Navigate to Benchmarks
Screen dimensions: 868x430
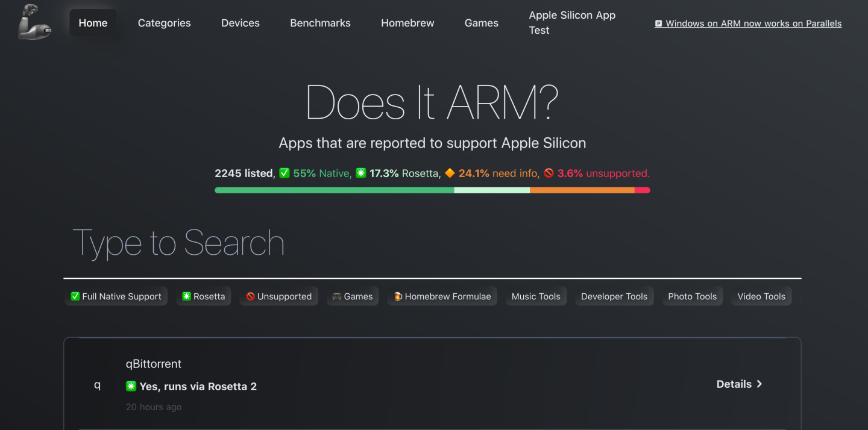pos(320,23)
